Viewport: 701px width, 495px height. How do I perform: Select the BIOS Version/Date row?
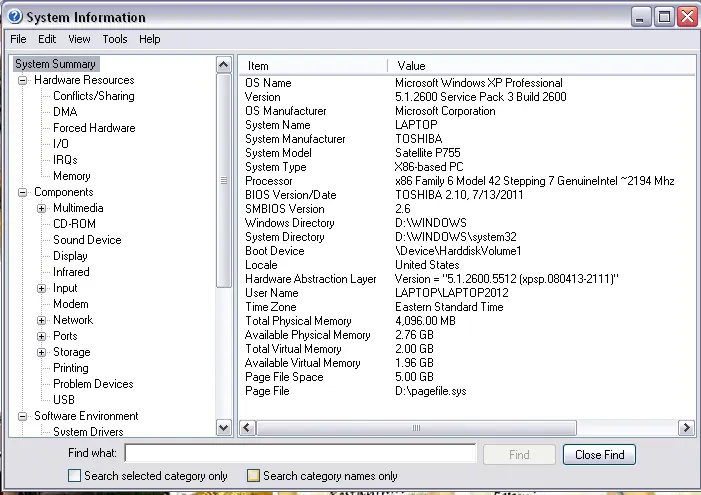tap(467, 195)
